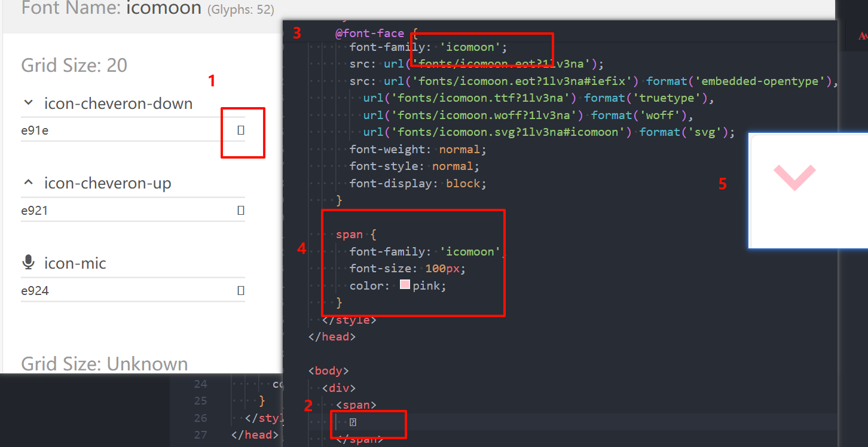This screenshot has height=447, width=868.
Task: Click the 'font-weight: normal;' line
Action: (418, 149)
